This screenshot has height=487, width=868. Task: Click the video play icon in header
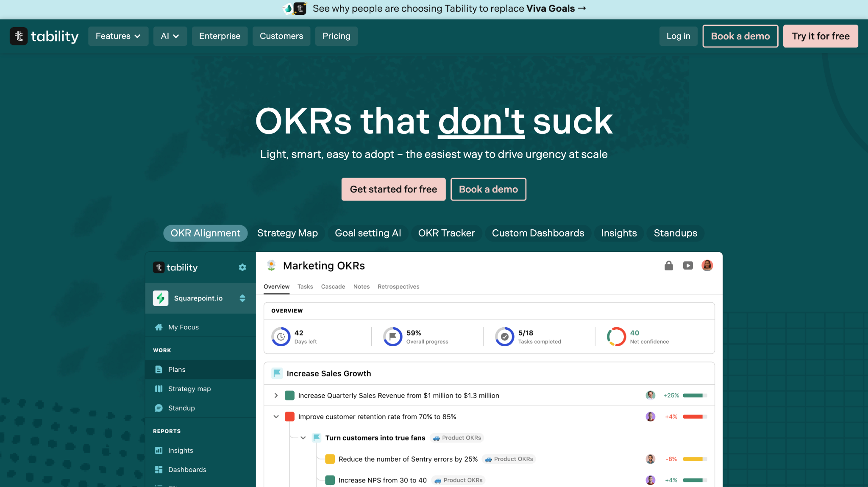[688, 266]
